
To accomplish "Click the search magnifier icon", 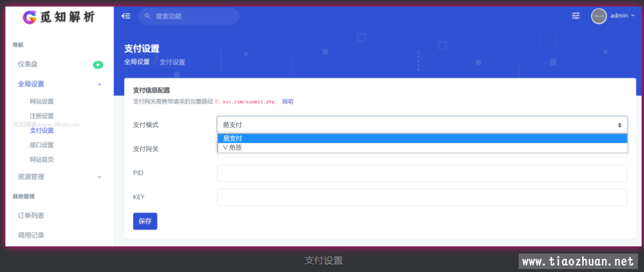I will pyautogui.click(x=148, y=16).
